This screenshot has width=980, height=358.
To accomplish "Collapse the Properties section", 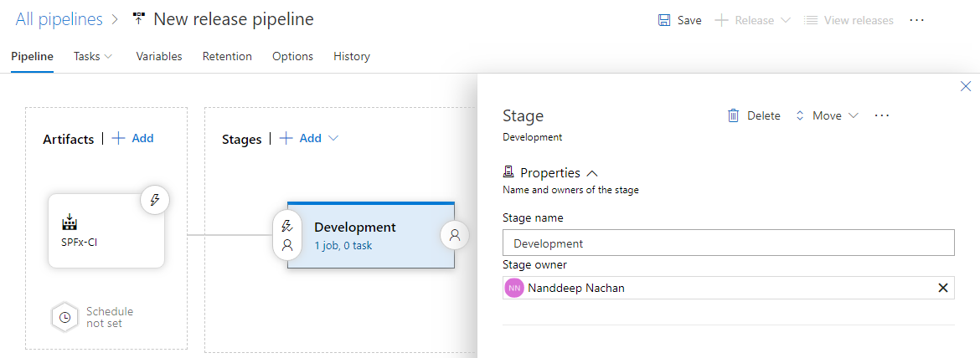I will (592, 173).
